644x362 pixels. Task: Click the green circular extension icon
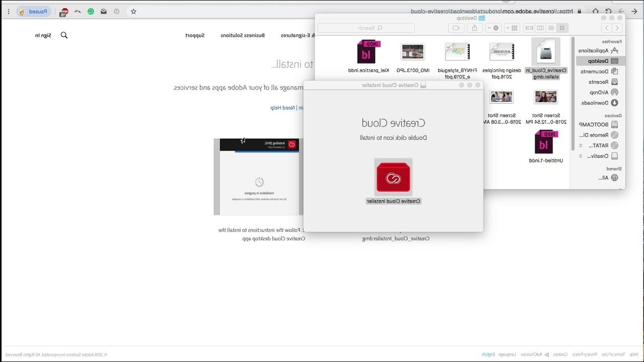tap(91, 11)
